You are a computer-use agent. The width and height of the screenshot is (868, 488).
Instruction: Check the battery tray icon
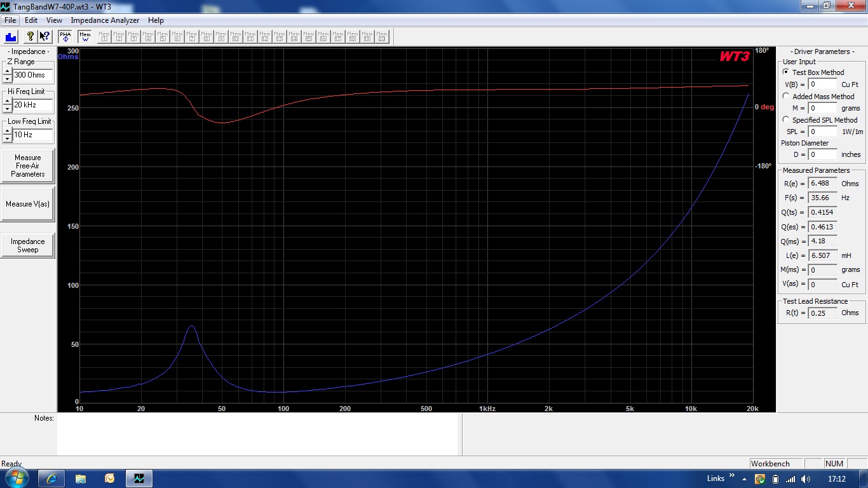pyautogui.click(x=775, y=479)
